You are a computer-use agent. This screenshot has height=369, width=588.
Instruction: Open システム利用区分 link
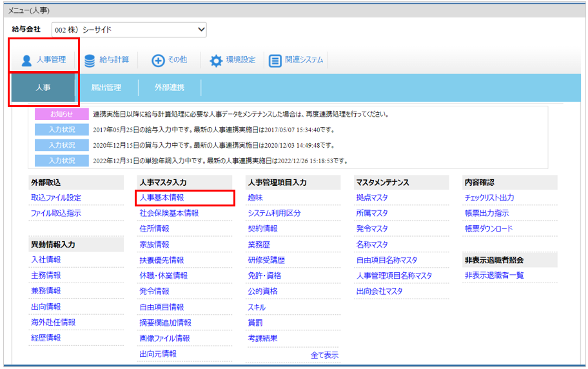[x=274, y=214]
